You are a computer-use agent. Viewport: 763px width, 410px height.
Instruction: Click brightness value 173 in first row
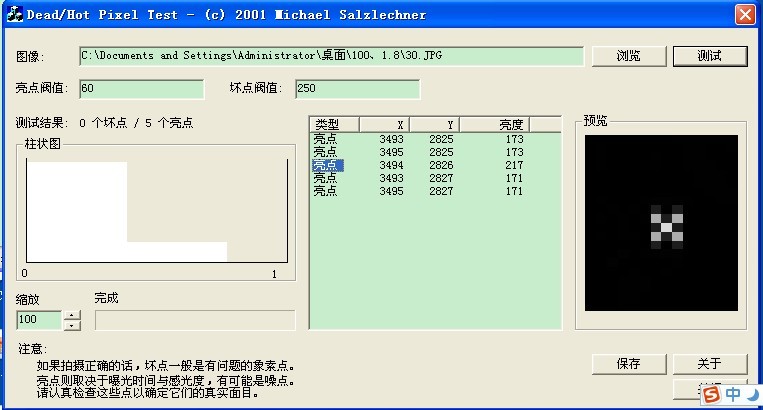tap(514, 139)
